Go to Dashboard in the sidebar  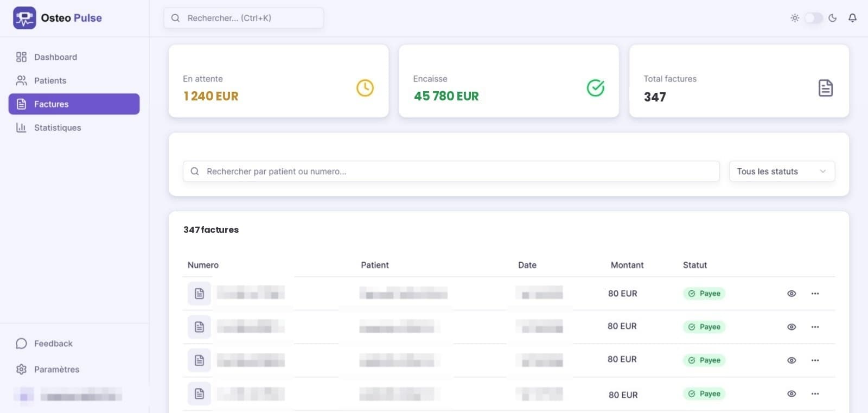(55, 57)
